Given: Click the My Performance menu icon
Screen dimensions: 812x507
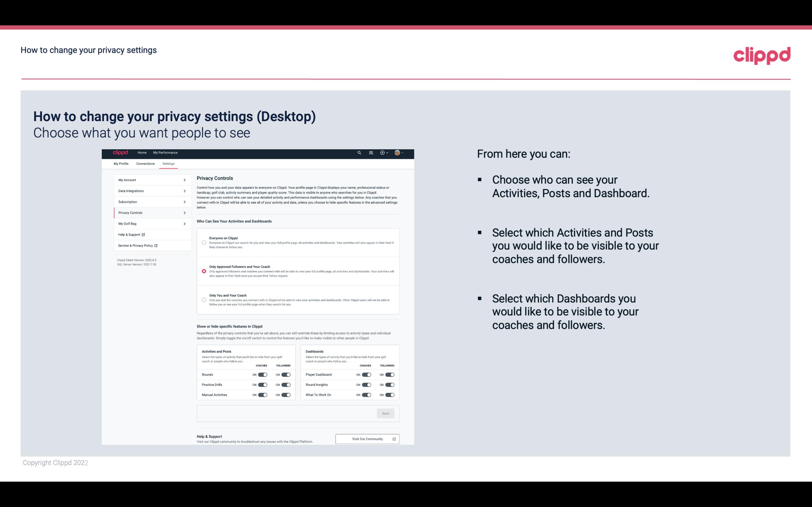Looking at the screenshot, I should (166, 153).
